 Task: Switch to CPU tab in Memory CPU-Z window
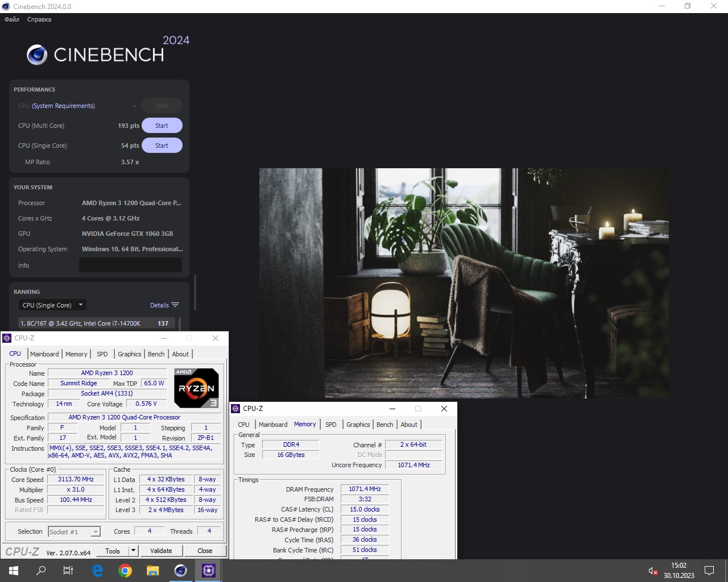(x=244, y=425)
